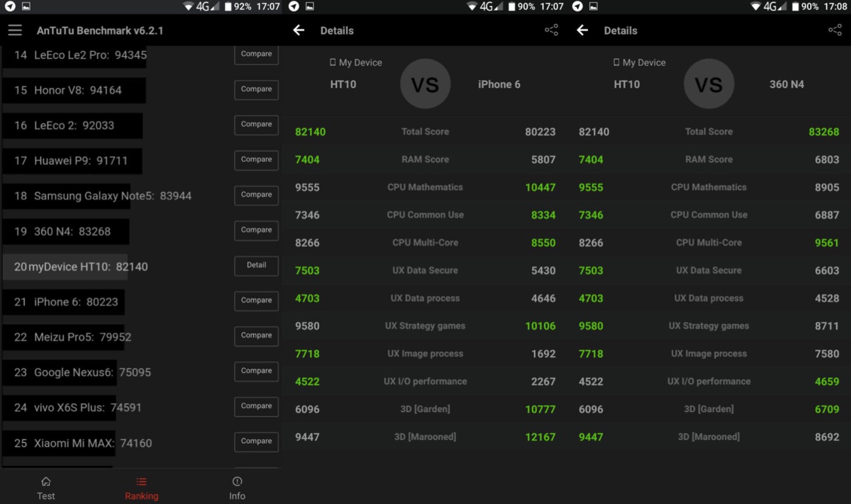Compare with Meizu Pro5
Image resolution: width=851 pixels, height=504 pixels.
point(257,336)
